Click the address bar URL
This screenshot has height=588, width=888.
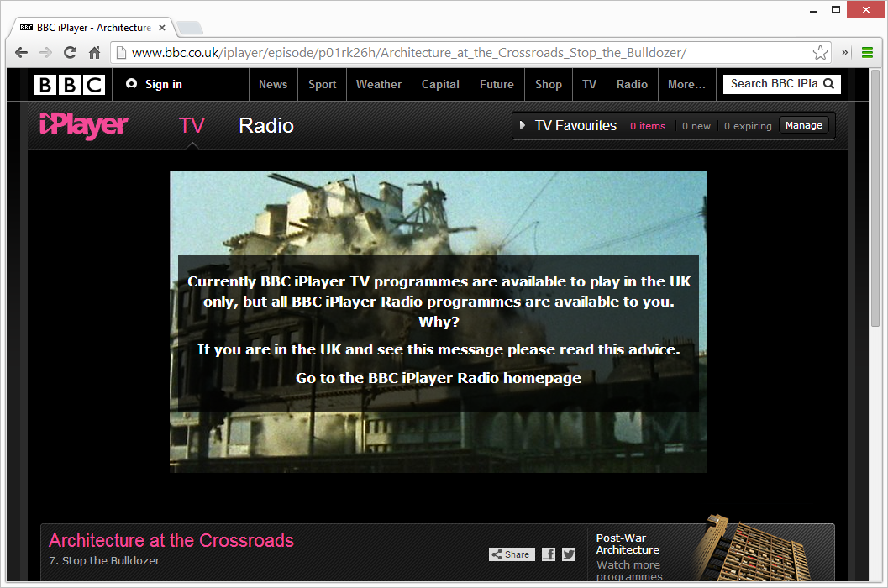[x=409, y=53]
